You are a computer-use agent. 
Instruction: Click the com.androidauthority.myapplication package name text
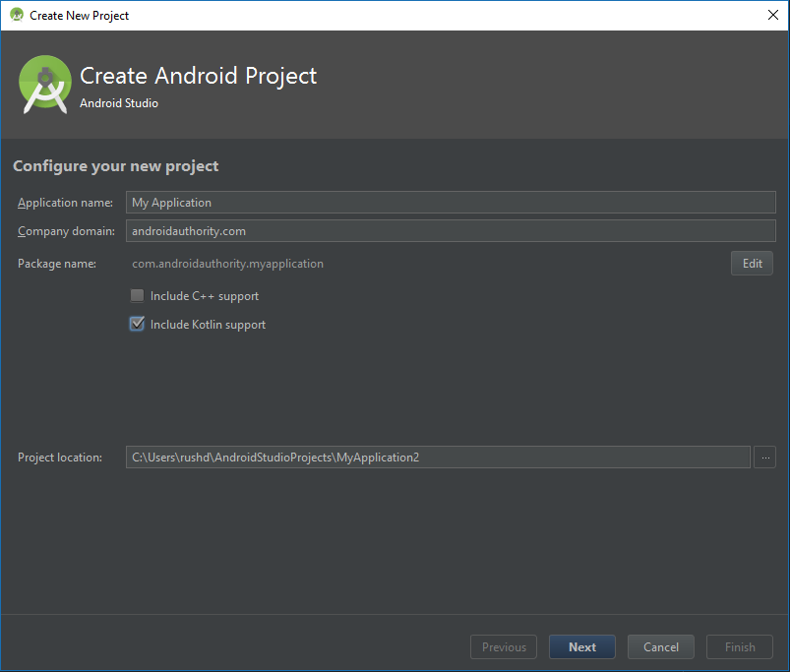[227, 264]
